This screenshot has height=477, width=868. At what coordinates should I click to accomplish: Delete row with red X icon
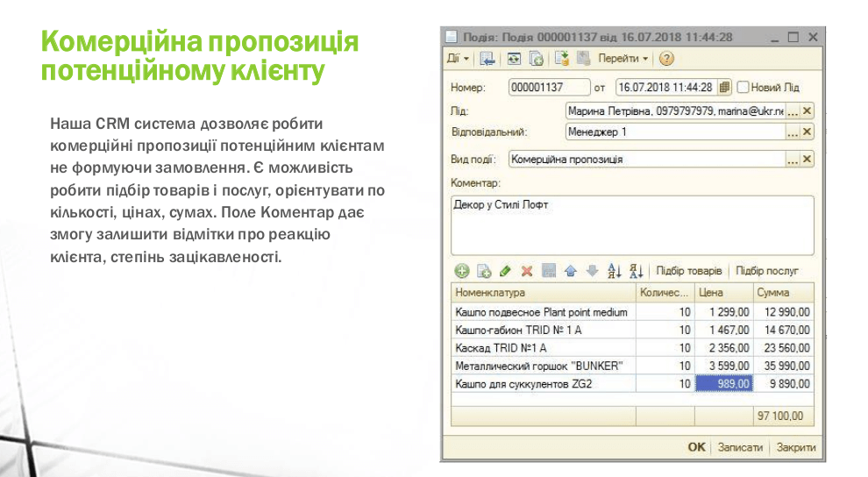pyautogui.click(x=527, y=271)
